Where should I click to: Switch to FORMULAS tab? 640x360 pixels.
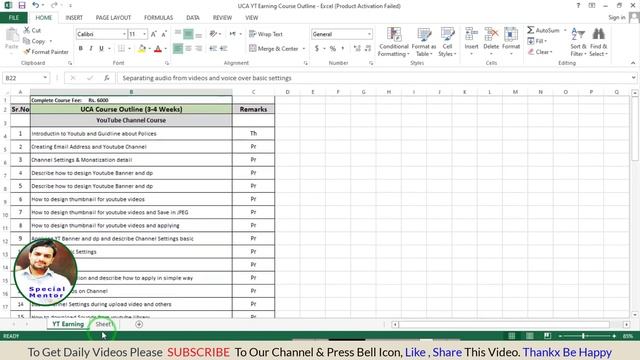158,18
